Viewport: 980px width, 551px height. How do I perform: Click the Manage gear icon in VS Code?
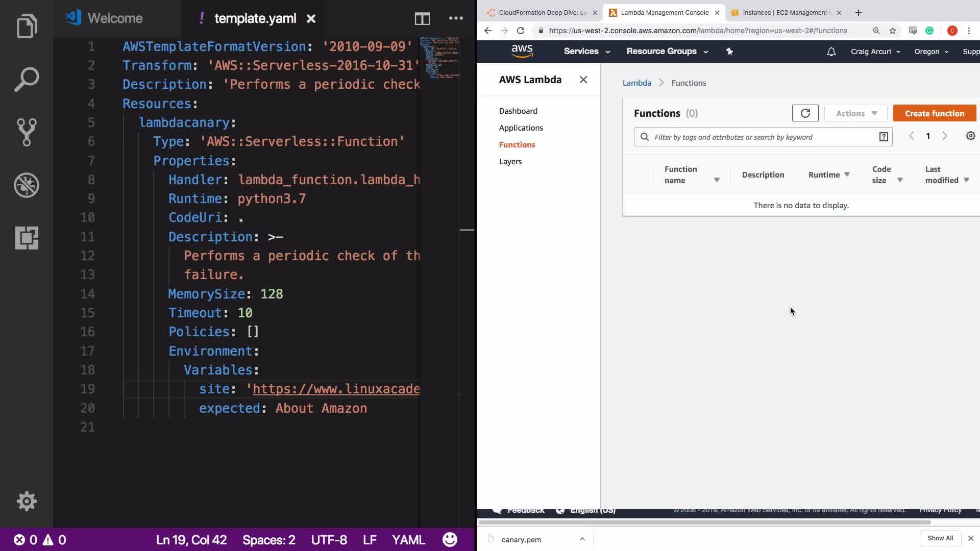(x=27, y=502)
